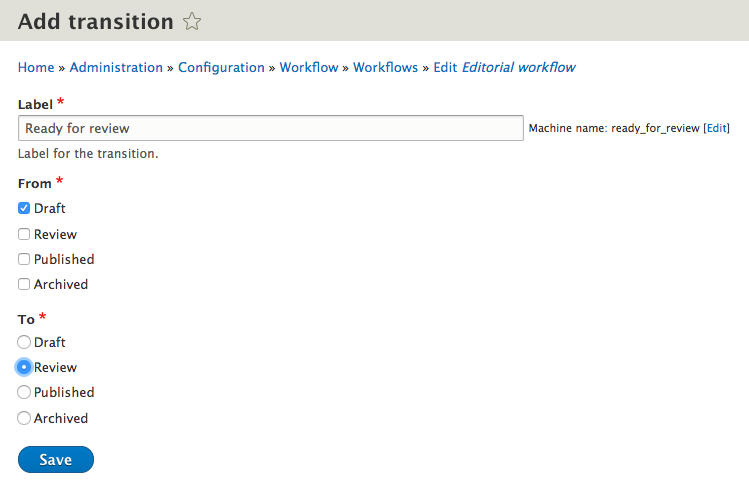The width and height of the screenshot is (749, 491).
Task: Enable the Published checkbox under From
Action: point(24,259)
